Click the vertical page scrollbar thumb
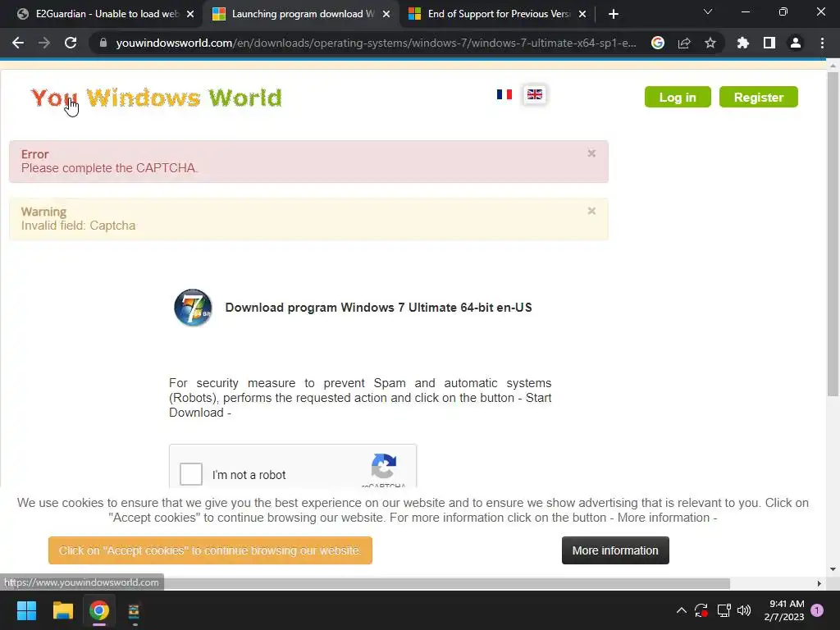This screenshot has width=840, height=630. tap(833, 234)
